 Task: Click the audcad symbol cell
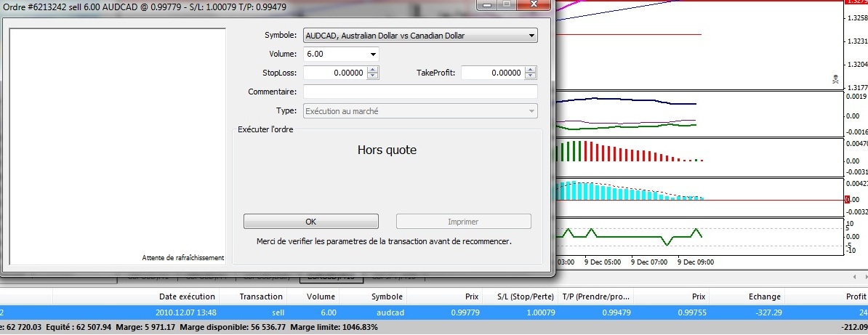pos(389,312)
